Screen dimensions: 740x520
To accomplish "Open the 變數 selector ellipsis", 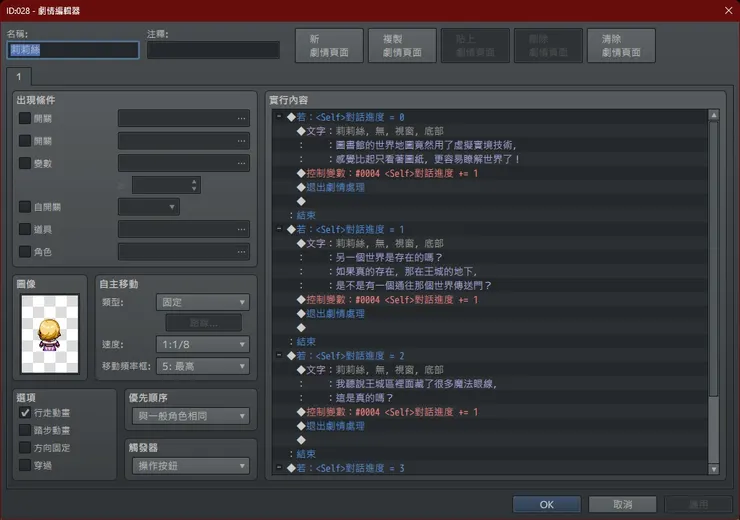I will (241, 163).
